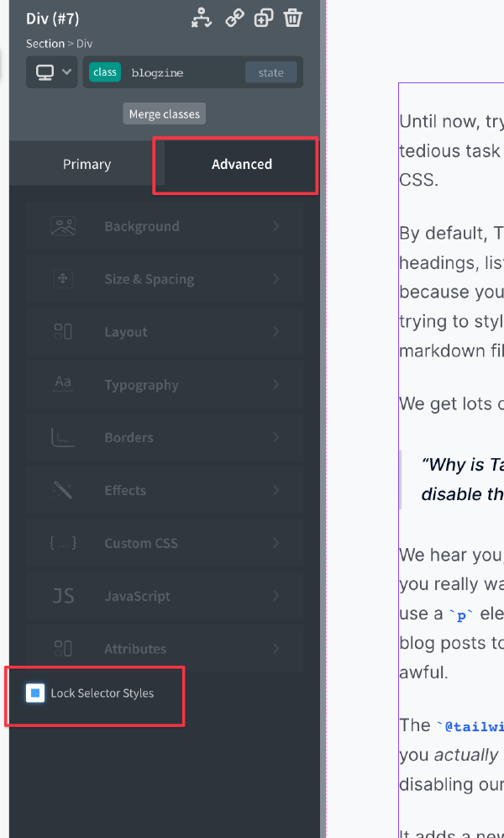Click the green class selector badge
Screen dimensions: 504x838
(x=105, y=72)
